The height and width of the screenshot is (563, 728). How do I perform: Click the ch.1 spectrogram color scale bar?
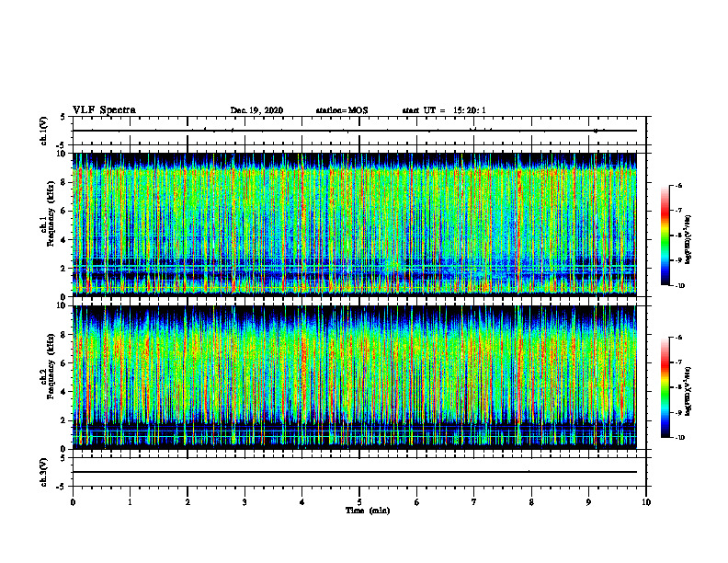coord(665,236)
